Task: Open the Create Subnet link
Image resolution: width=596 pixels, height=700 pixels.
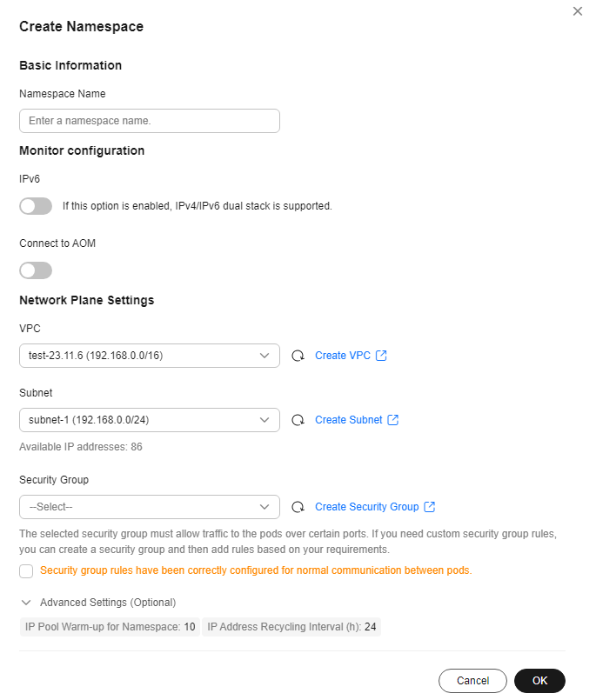Action: [349, 420]
